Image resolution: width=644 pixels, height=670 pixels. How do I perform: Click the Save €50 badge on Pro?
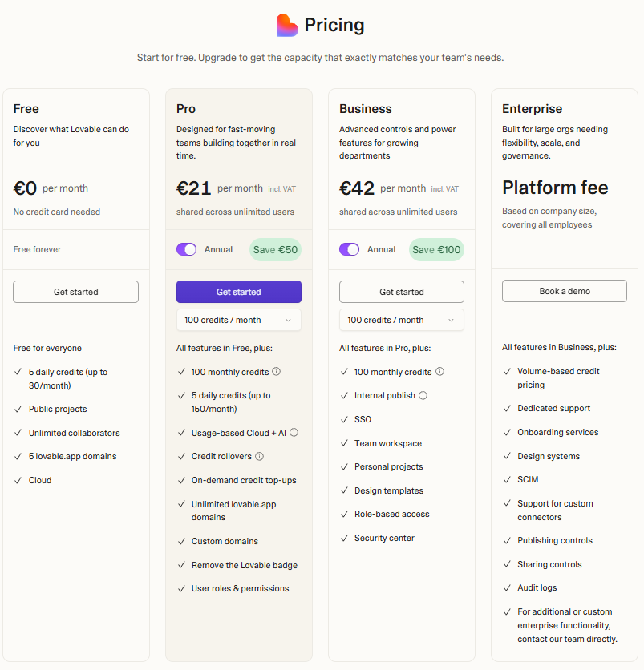275,249
